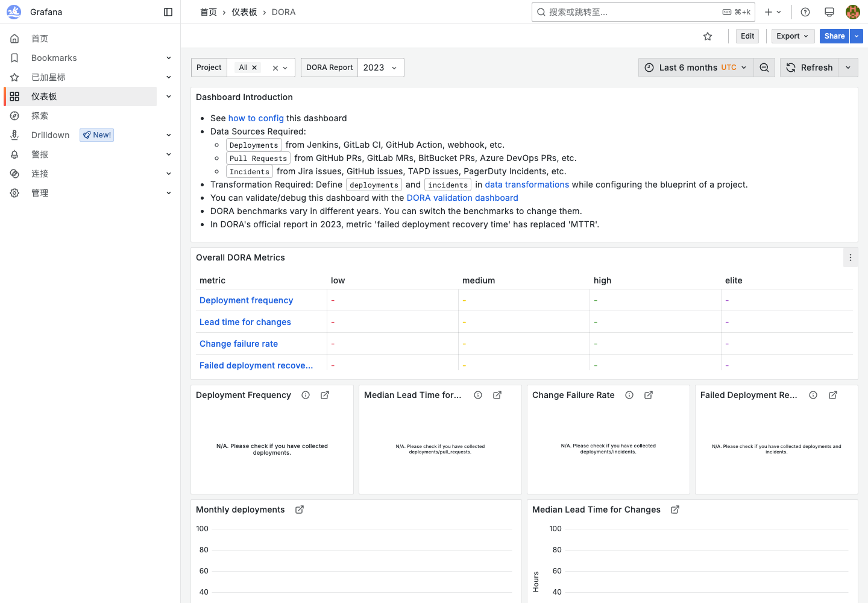Click the 首页 breadcrumb
868x603 pixels.
(x=209, y=12)
